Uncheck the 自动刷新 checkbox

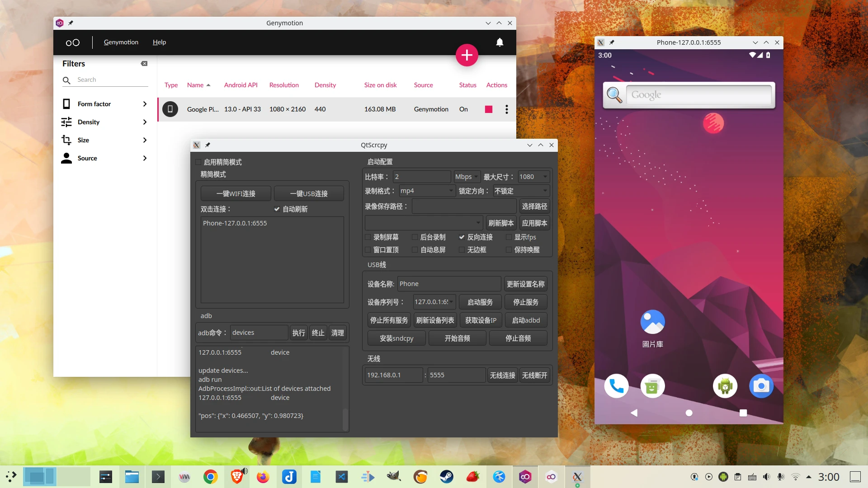(x=277, y=209)
